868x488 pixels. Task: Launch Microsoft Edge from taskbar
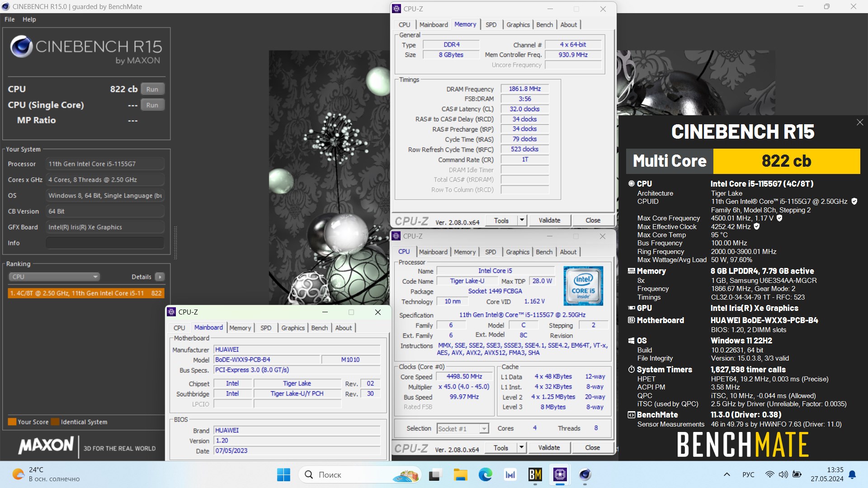pos(485,474)
